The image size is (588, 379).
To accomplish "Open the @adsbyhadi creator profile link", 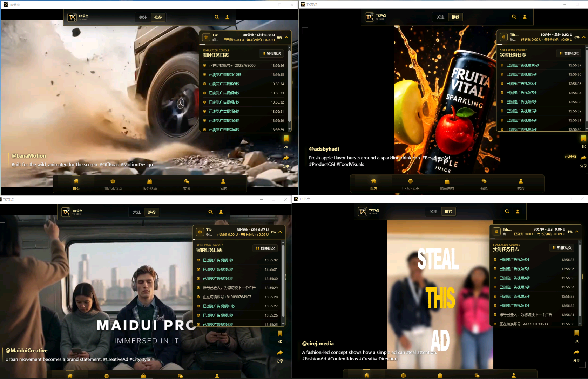I will coord(324,149).
